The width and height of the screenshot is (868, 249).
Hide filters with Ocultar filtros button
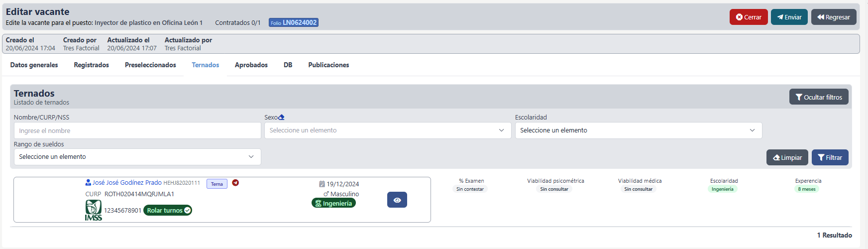(818, 97)
